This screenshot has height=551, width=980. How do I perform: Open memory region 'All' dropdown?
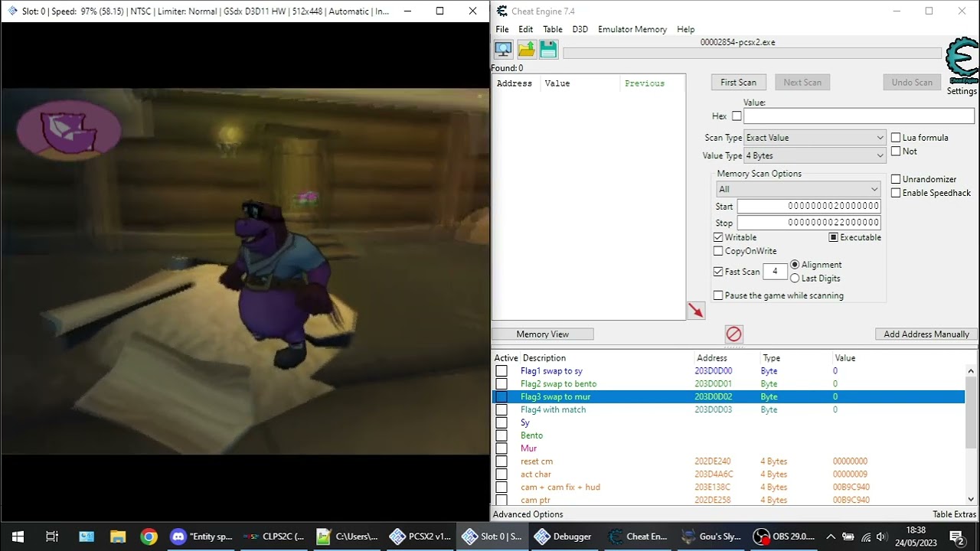pos(798,189)
